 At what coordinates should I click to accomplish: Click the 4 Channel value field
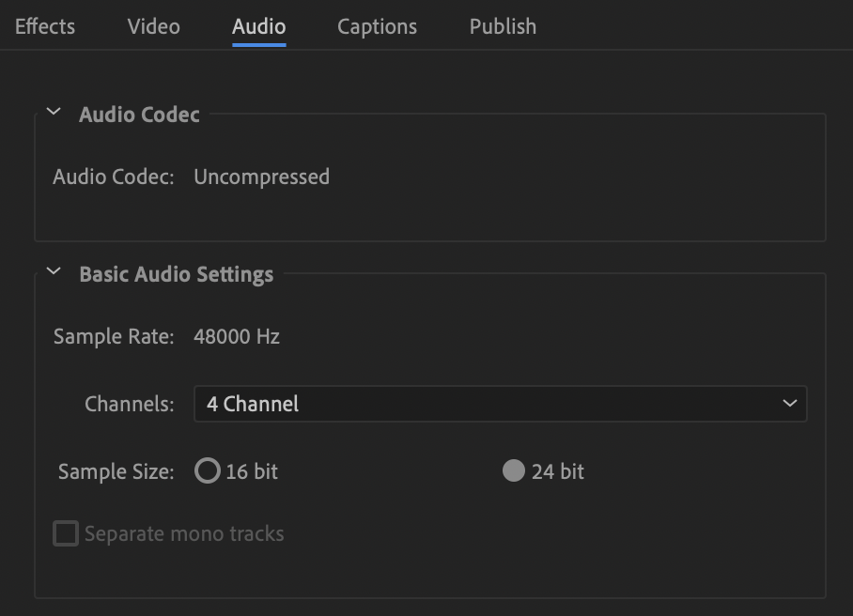point(251,404)
